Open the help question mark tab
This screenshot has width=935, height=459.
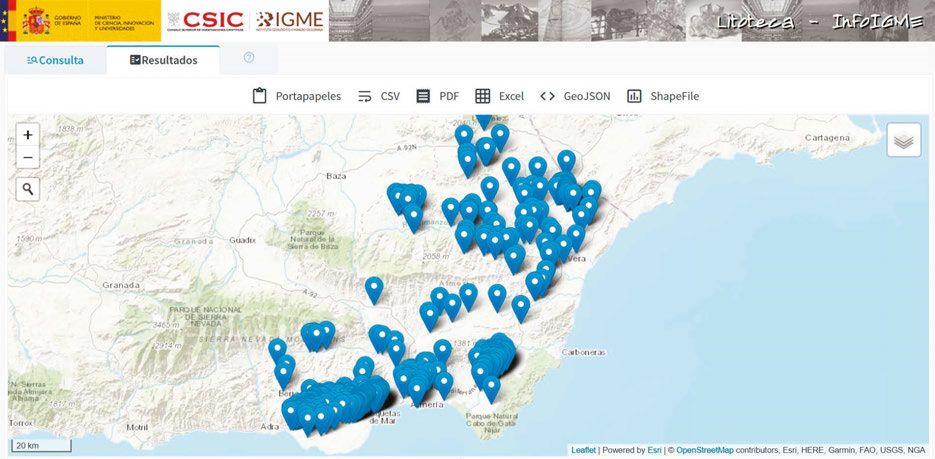click(249, 58)
